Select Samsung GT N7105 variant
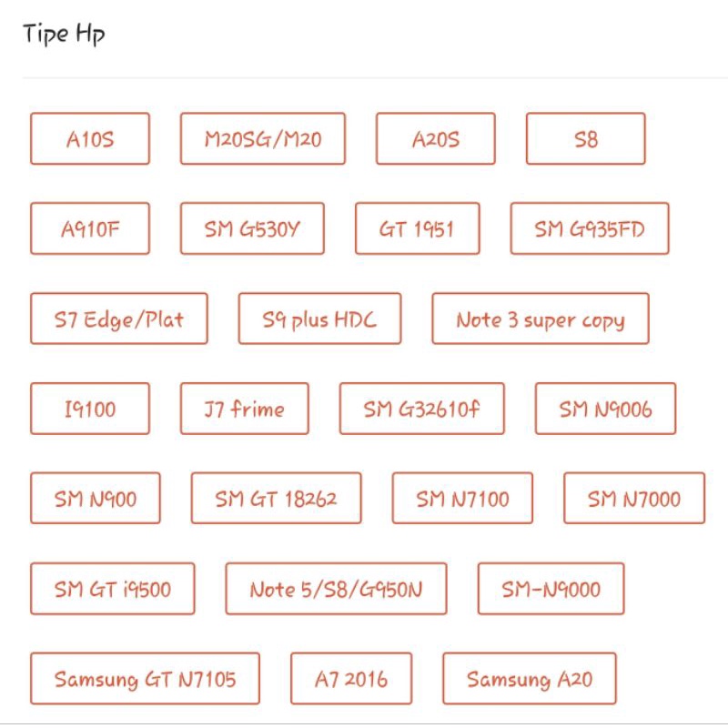728x728 pixels. click(x=145, y=679)
